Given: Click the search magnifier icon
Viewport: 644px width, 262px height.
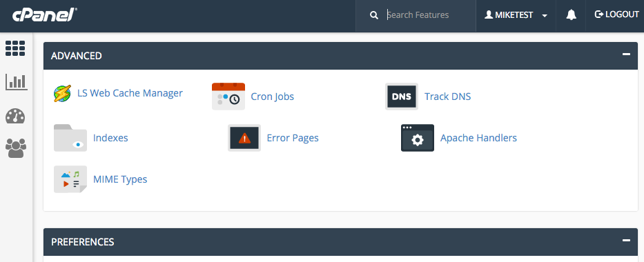Looking at the screenshot, I should (x=373, y=16).
